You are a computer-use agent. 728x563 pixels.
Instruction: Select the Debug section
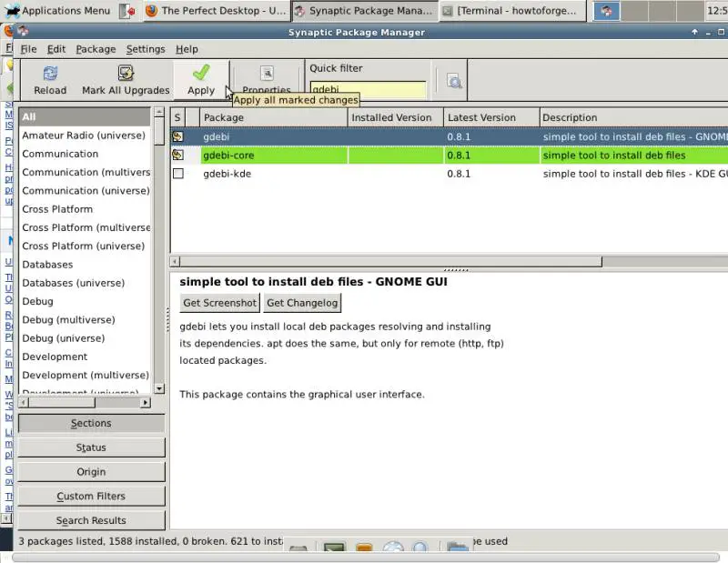pos(85,301)
